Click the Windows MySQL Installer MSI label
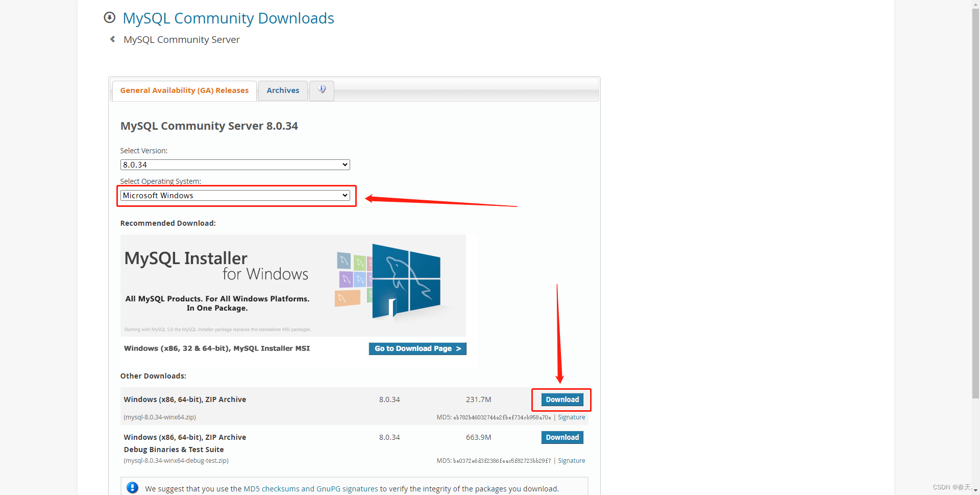 [216, 348]
